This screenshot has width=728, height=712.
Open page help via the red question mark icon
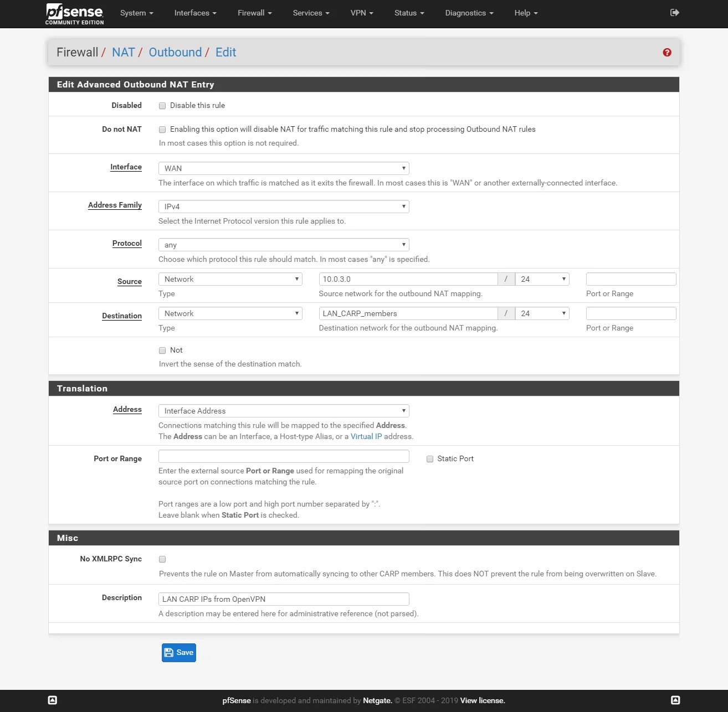pos(667,52)
